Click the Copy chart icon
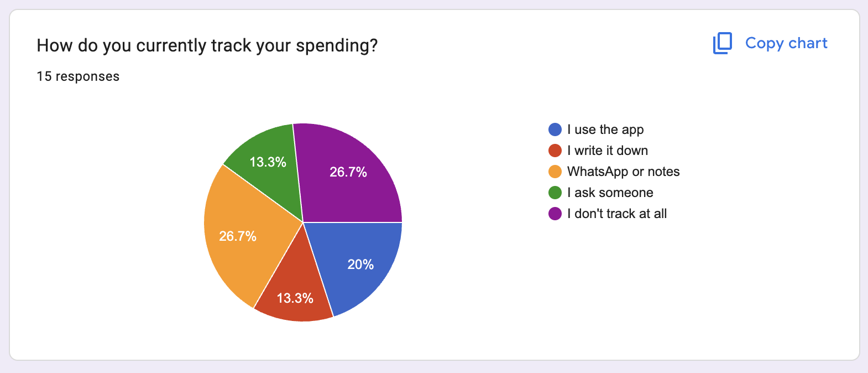868x373 pixels. (722, 43)
